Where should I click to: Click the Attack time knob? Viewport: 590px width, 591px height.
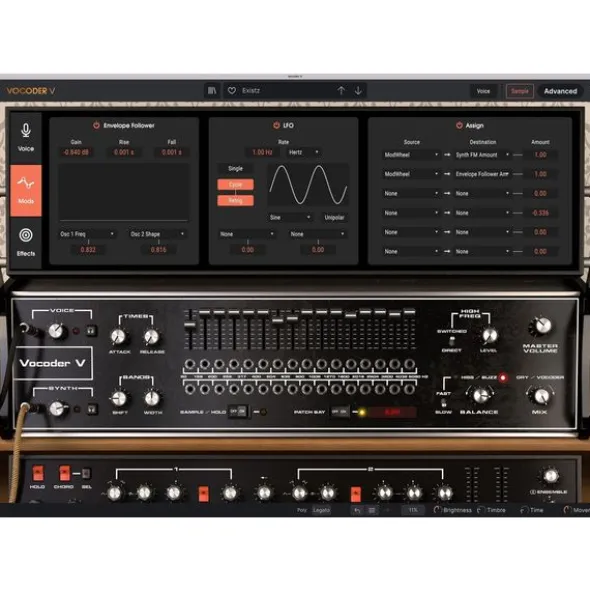118,337
